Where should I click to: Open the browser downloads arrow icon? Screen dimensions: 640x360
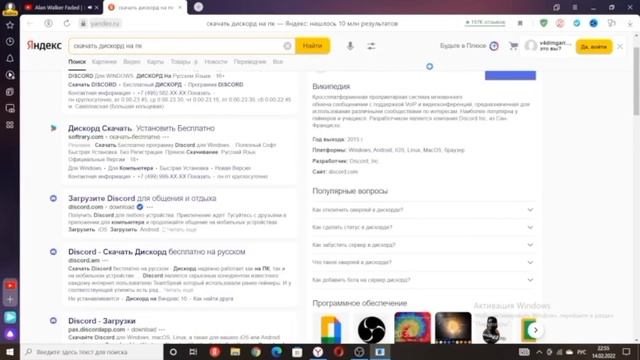coord(630,23)
